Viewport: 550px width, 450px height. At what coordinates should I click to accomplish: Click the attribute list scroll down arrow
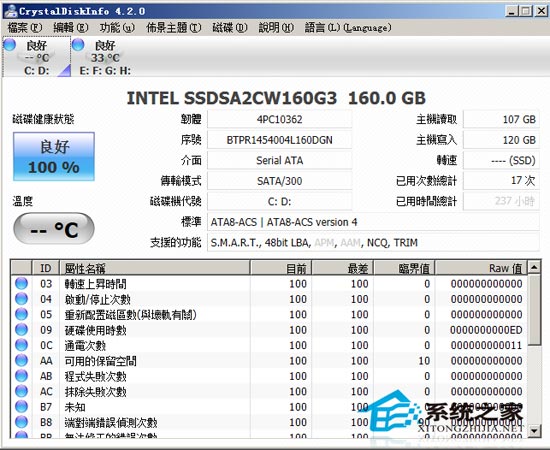tap(534, 430)
